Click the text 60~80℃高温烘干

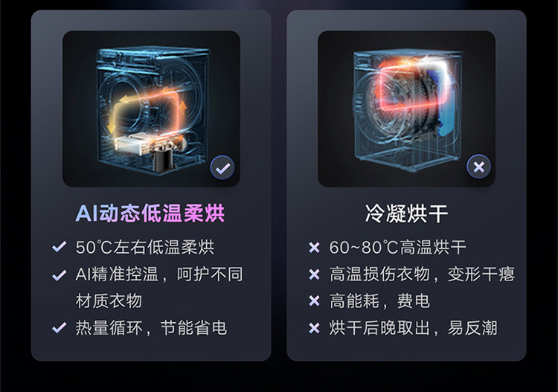click(x=397, y=247)
